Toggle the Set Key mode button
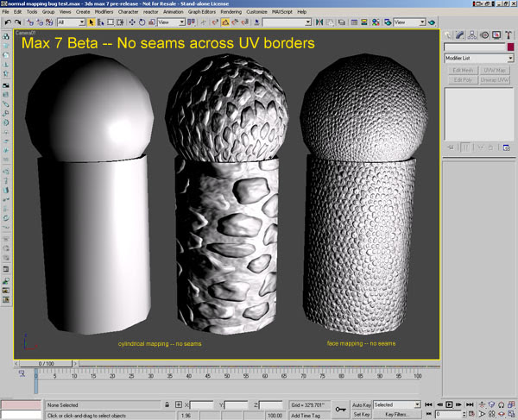Viewport: 518px width, 420px height. point(362,414)
